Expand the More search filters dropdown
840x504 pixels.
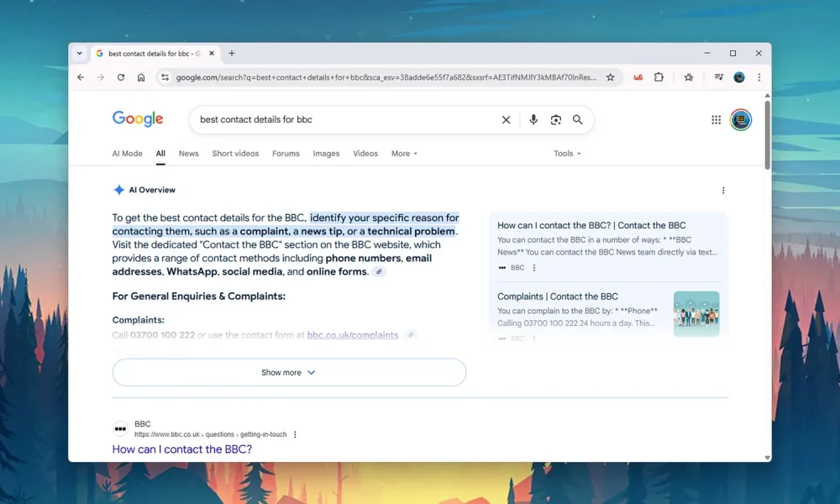pyautogui.click(x=404, y=154)
